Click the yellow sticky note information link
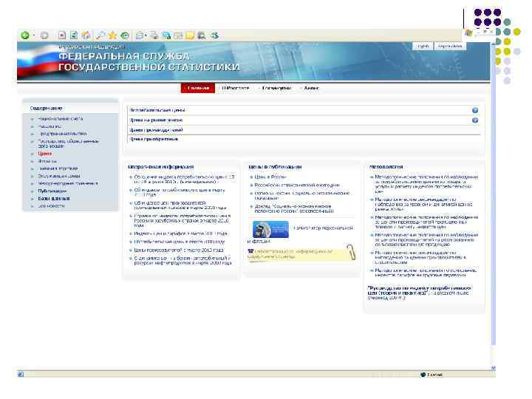Screen dimensions: 532x399 pos(294,254)
